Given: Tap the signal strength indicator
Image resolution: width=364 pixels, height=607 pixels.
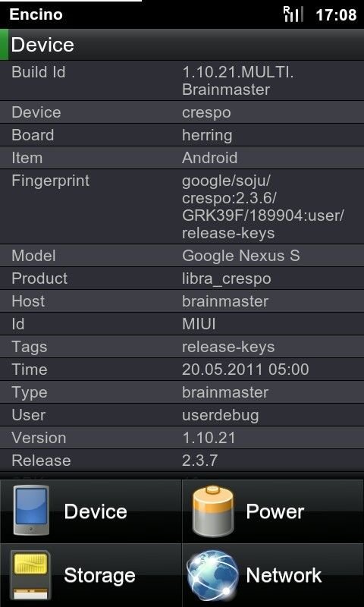Looking at the screenshot, I should [x=293, y=14].
